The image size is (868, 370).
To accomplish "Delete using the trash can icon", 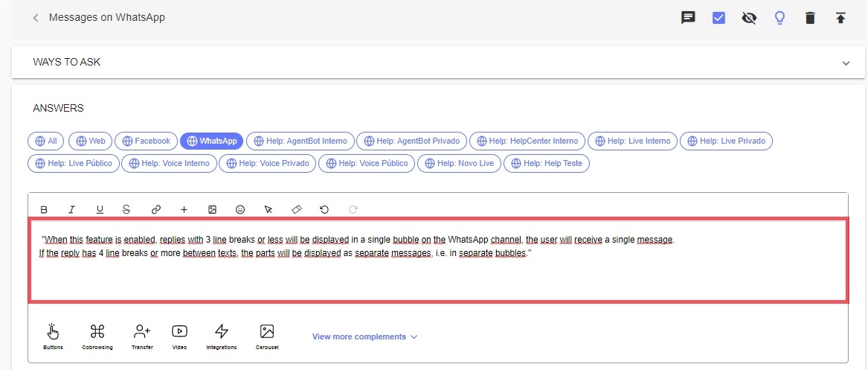I will pos(810,19).
